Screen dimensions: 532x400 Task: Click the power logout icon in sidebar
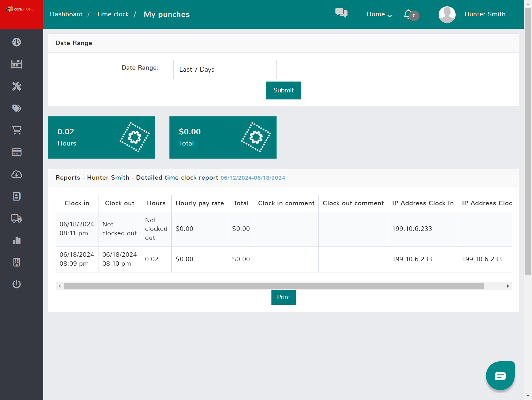pos(17,284)
